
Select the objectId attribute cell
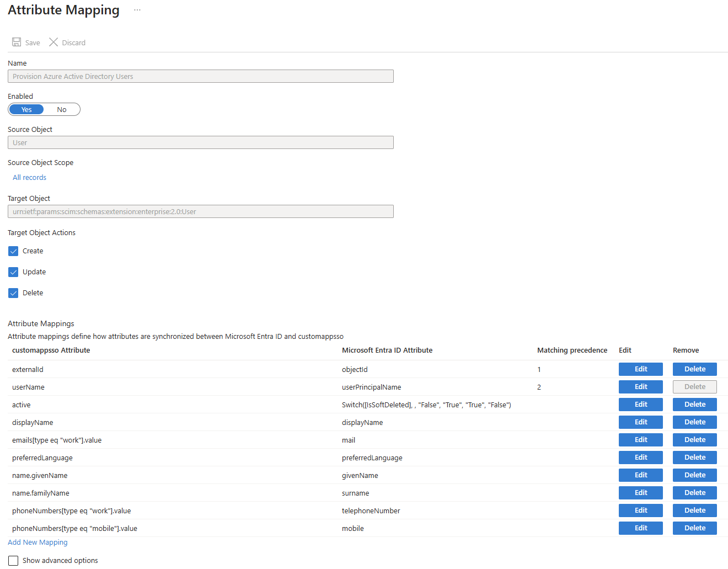click(x=355, y=369)
